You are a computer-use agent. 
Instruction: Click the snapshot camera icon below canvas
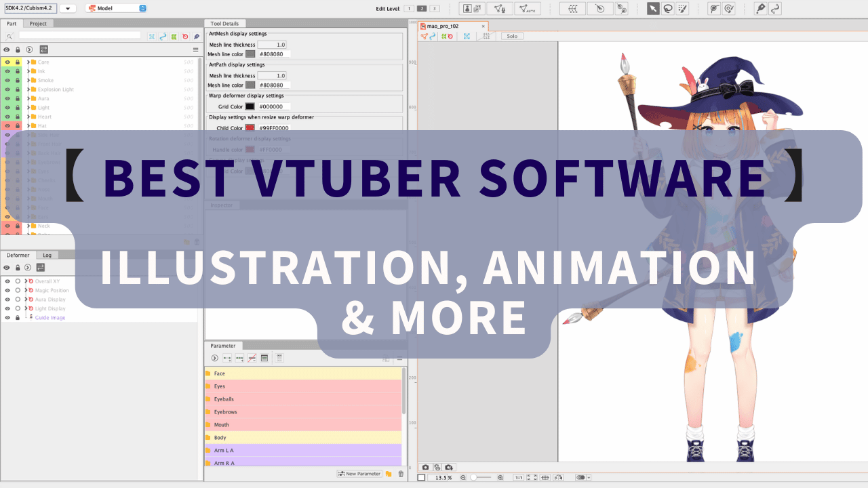pyautogui.click(x=426, y=468)
